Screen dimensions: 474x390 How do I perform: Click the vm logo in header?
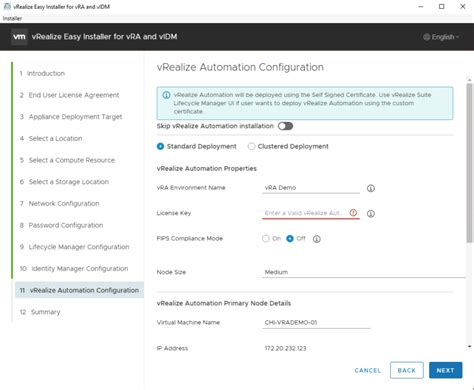(x=19, y=37)
